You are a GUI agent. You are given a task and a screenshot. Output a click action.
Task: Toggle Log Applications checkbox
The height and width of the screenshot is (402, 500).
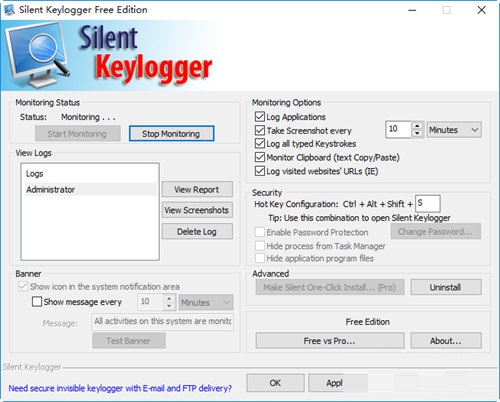[x=260, y=117]
